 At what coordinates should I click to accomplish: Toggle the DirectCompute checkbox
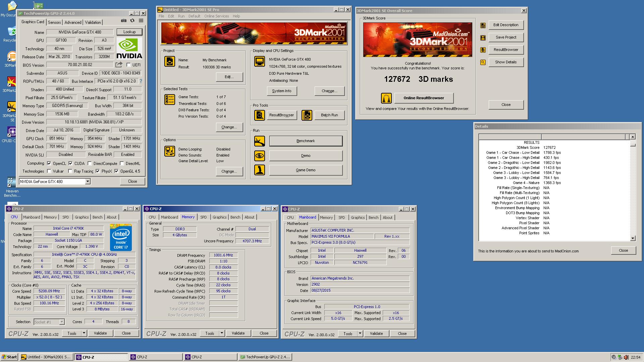(x=90, y=164)
